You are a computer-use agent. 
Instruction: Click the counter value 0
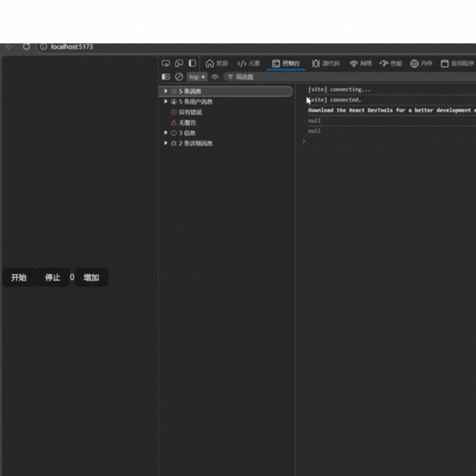(72, 277)
